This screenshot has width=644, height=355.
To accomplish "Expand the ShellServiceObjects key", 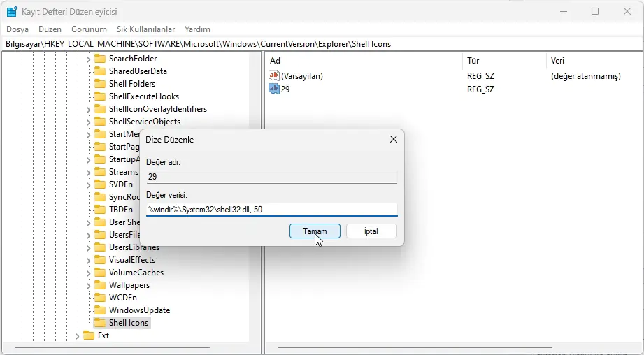I will coord(88,122).
